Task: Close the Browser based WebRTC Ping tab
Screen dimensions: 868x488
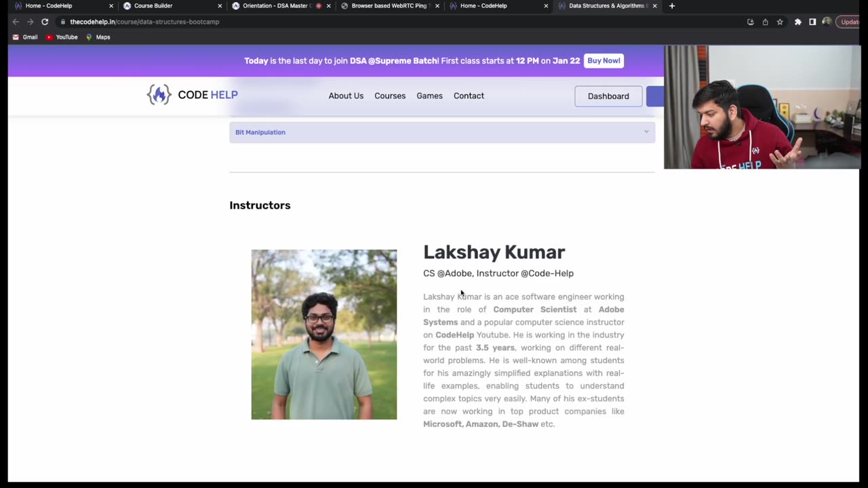Action: click(x=437, y=6)
